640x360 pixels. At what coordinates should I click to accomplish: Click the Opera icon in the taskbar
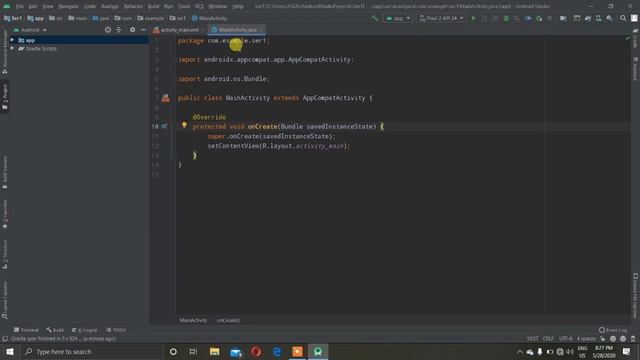[x=256, y=351]
